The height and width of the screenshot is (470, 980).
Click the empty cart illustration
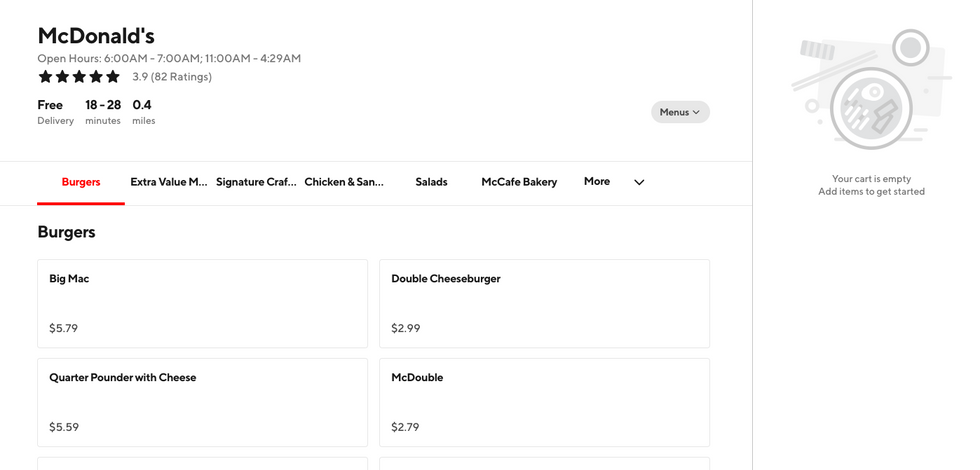coord(871,89)
